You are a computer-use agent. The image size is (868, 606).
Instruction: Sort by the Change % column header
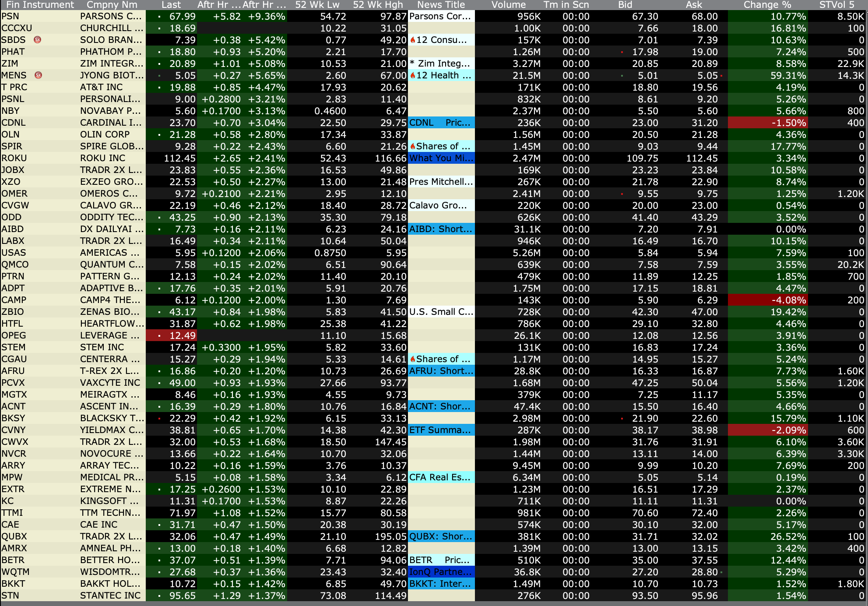(767, 5)
